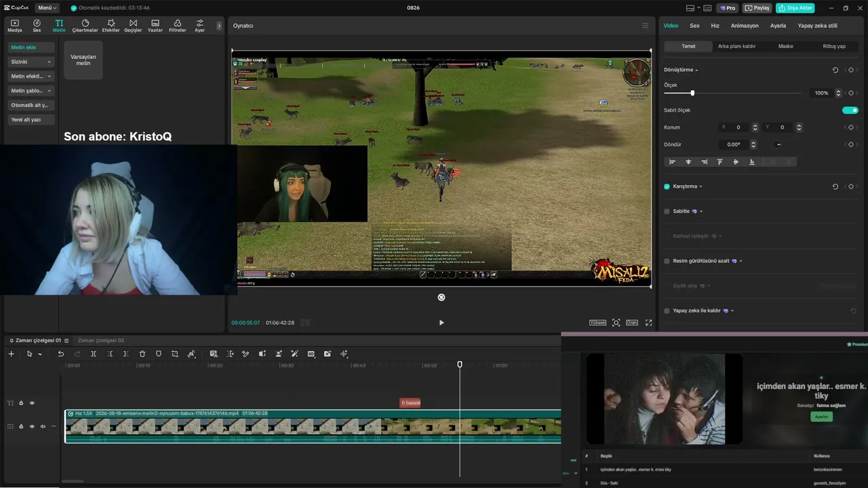Switch to Zaman çizelgesi 02 tab
Screen dimensions: 868x488
pyautogui.click(x=101, y=340)
